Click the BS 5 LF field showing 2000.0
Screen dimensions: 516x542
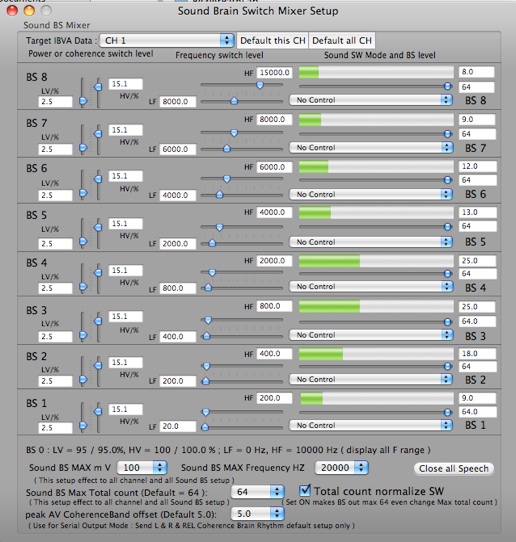tap(178, 244)
